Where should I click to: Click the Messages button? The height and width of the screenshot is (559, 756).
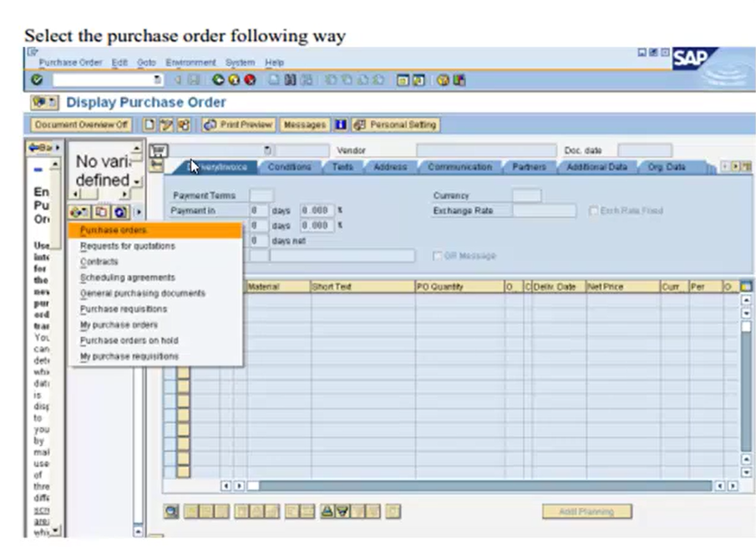click(305, 125)
